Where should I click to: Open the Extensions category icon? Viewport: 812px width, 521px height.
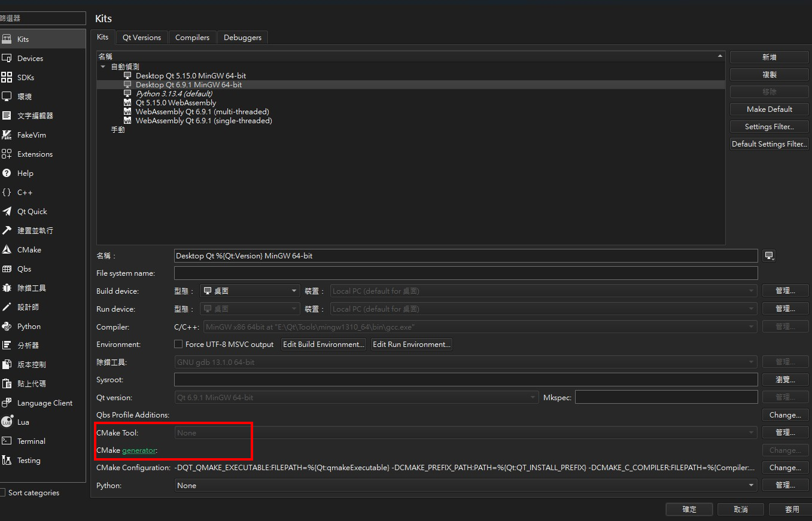pos(7,154)
